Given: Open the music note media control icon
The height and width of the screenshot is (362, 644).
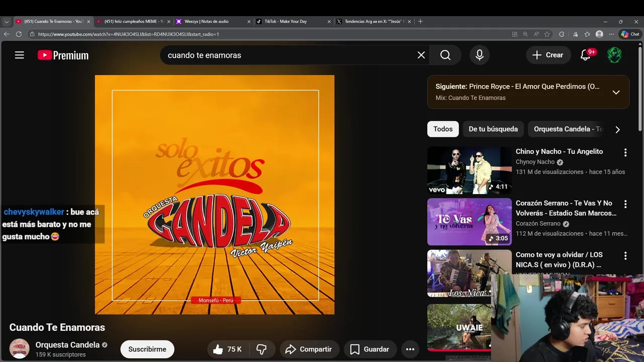Looking at the screenshot, I should [576, 34].
